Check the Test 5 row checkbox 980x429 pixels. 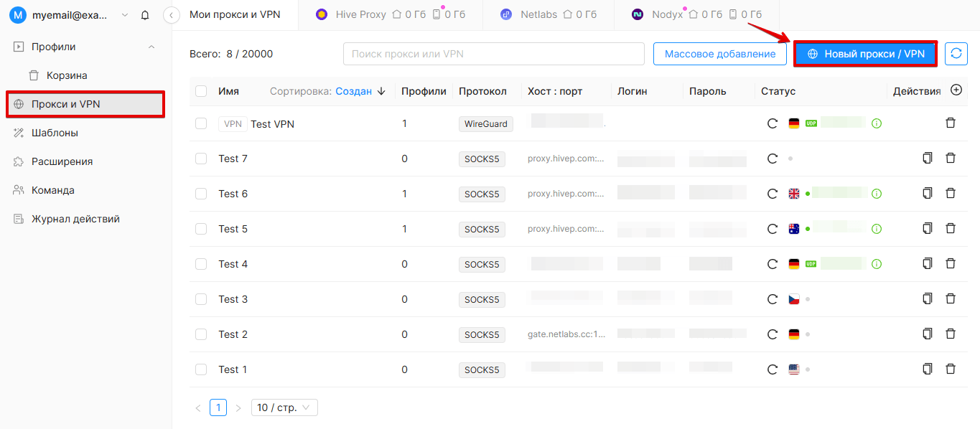201,229
